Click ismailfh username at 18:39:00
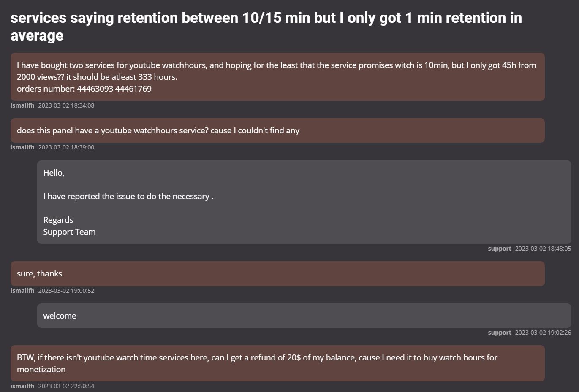The height and width of the screenshot is (392, 579). [x=22, y=147]
